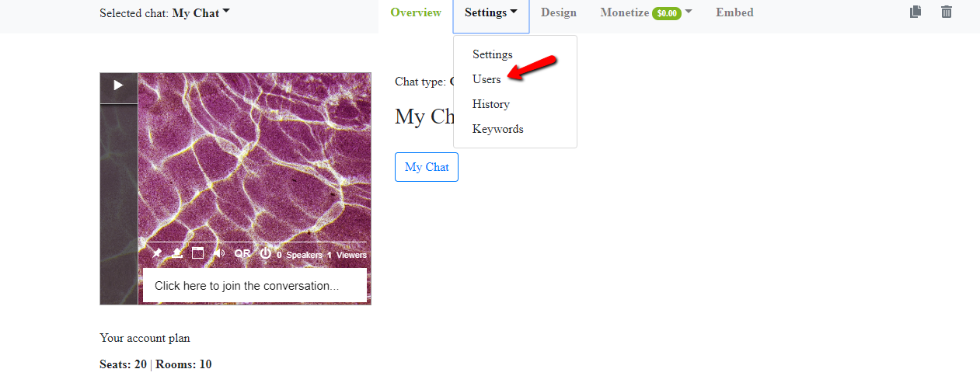Click the pop-out window icon in chat
980x376 pixels.
[197, 253]
